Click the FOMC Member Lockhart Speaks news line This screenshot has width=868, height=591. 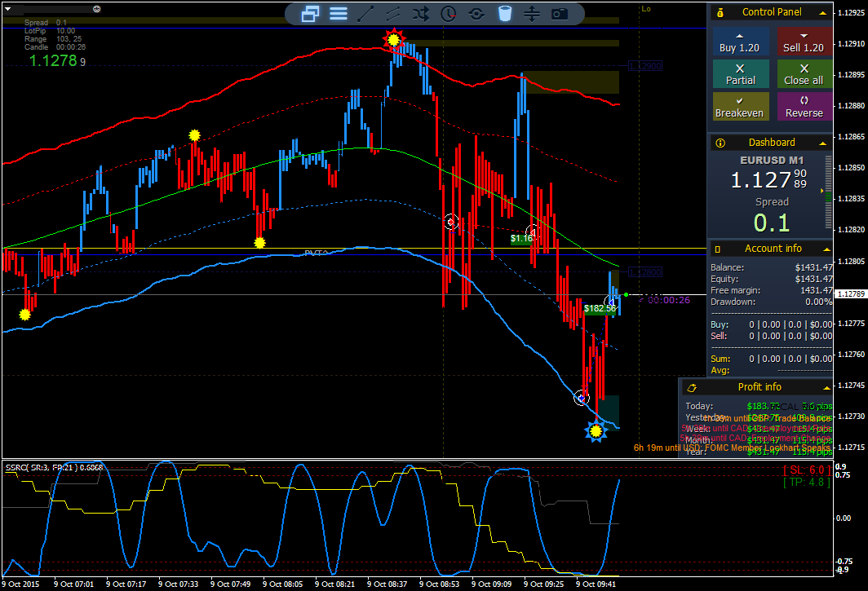[x=732, y=448]
